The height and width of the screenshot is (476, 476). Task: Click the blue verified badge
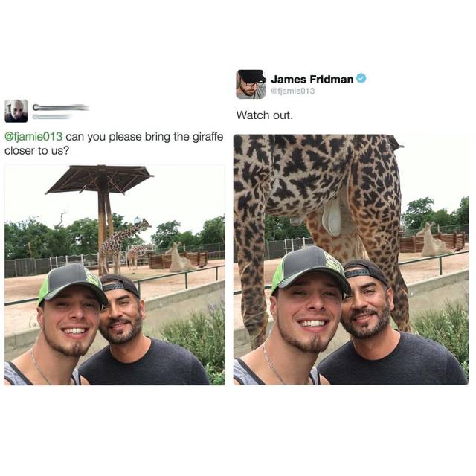[361, 79]
